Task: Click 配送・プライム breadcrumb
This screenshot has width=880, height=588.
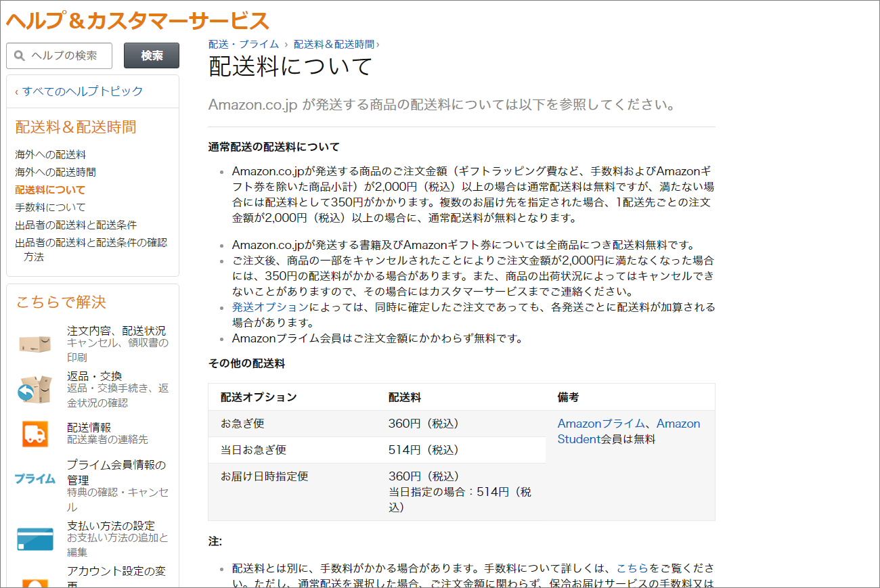Action: point(244,44)
